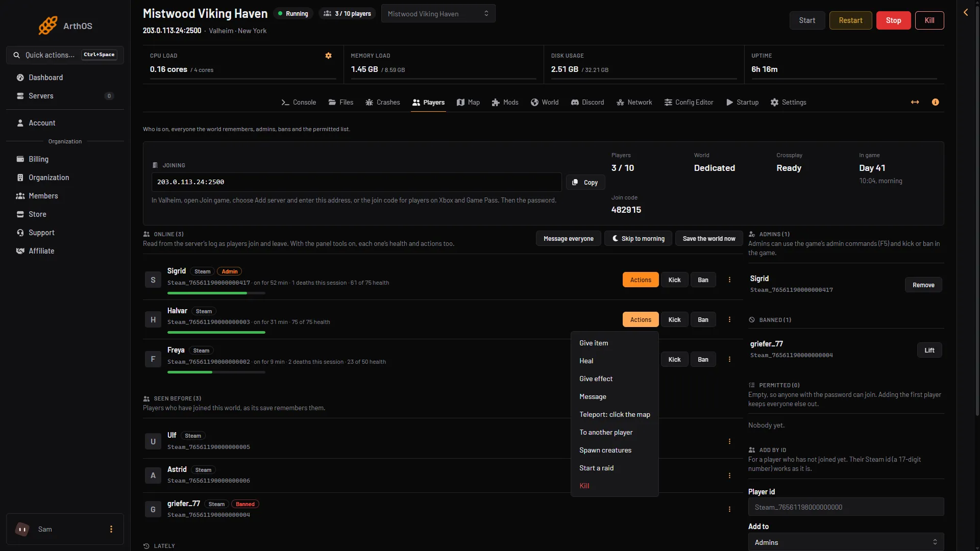Open the Startup tab
This screenshot has width=980, height=551.
point(743,103)
